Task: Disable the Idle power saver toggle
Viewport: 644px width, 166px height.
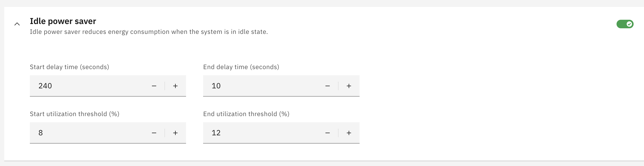Action: pyautogui.click(x=625, y=24)
